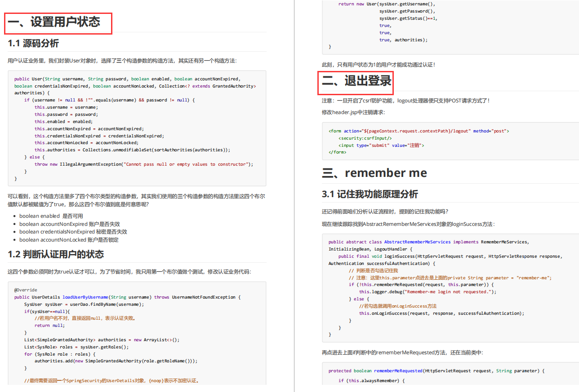Screen dimensions: 579x392
Task: Click the sentence 再点进去上面if判断中的rememberMeRequested方法
Action: [402, 353]
